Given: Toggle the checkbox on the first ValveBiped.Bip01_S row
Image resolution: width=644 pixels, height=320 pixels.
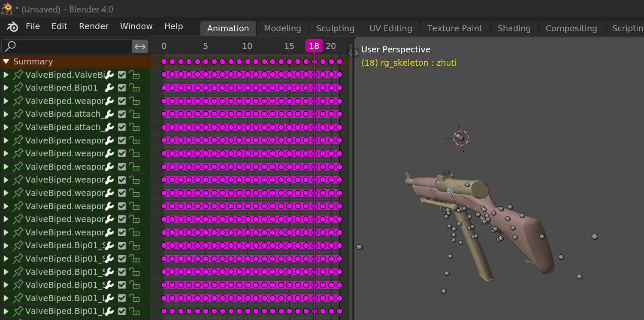Looking at the screenshot, I should click(122, 246).
